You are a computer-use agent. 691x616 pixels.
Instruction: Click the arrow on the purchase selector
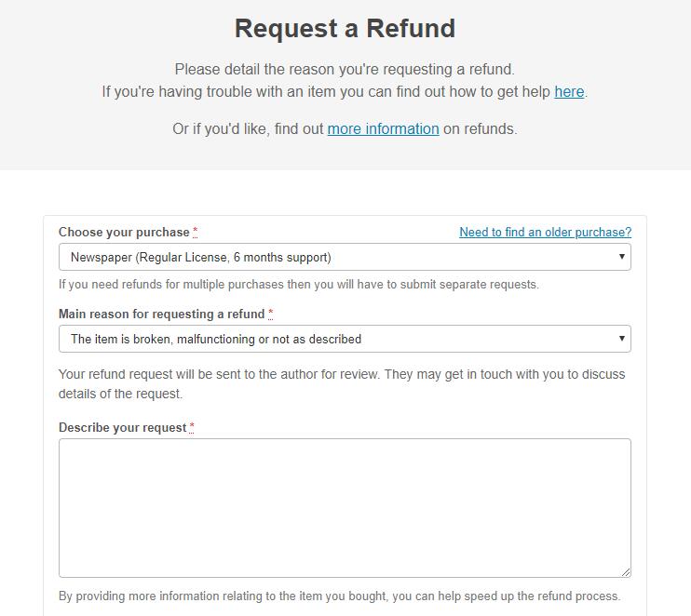coord(621,257)
